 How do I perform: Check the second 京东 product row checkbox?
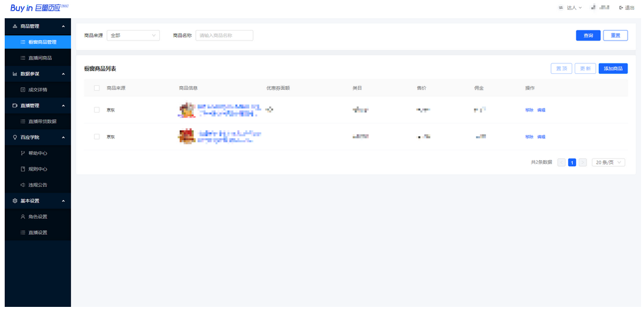click(x=96, y=137)
